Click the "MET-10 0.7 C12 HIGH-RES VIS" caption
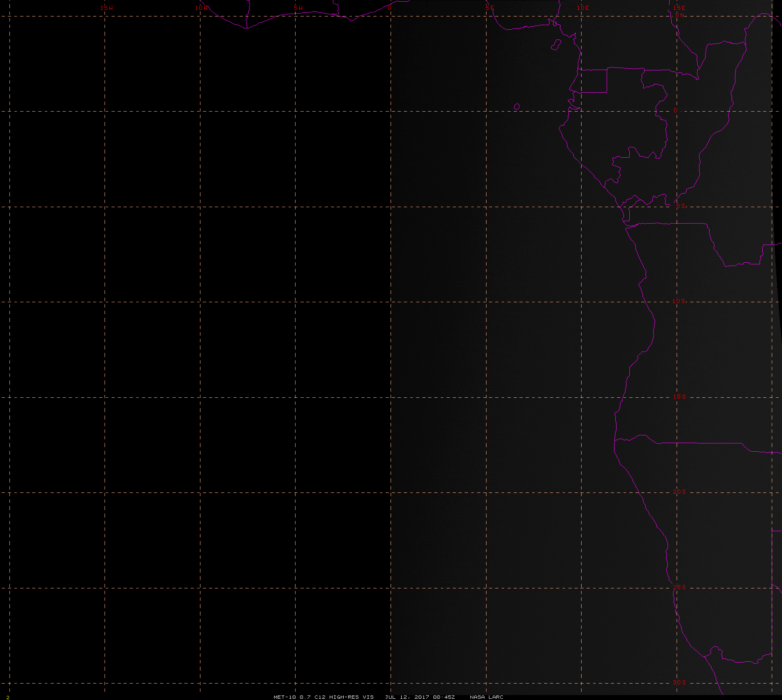The image size is (782, 700). click(324, 697)
